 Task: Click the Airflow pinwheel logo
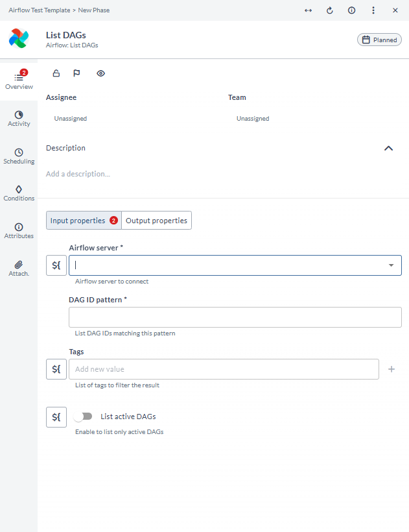click(19, 38)
